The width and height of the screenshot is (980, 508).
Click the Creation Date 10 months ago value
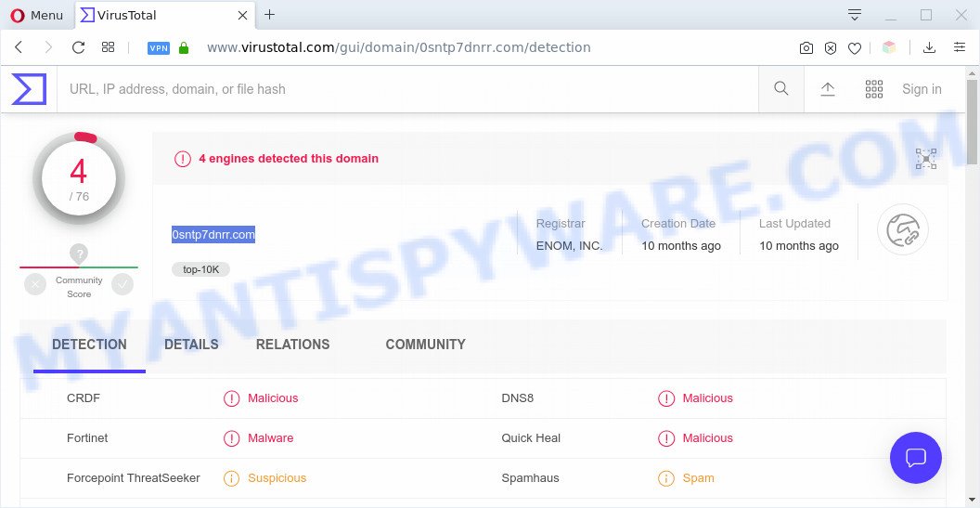[681, 246]
